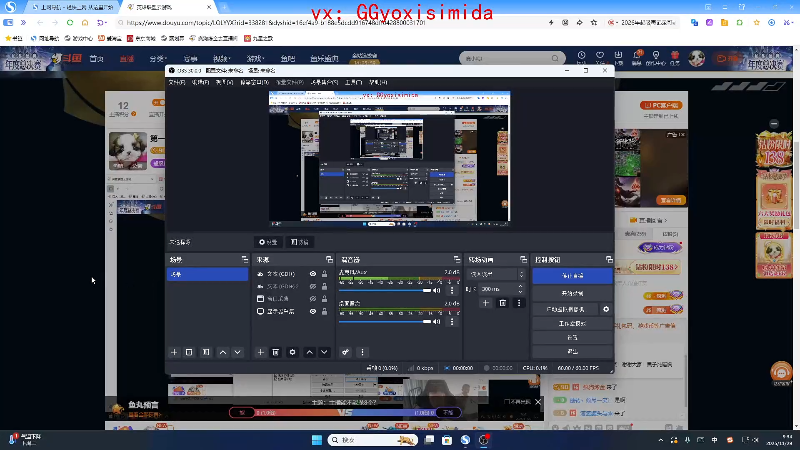Toggle lock on first Text (GDI+) source
The width and height of the screenshot is (800, 450).
click(324, 274)
